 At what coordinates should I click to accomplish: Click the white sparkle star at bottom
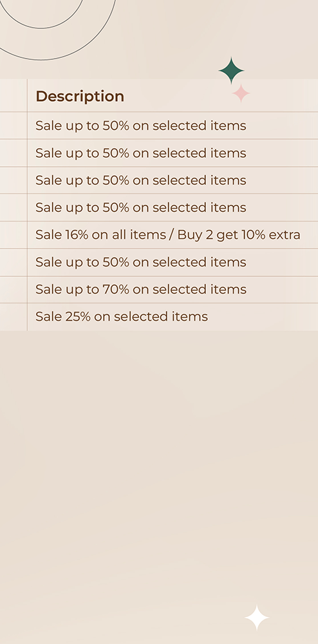[x=257, y=618]
